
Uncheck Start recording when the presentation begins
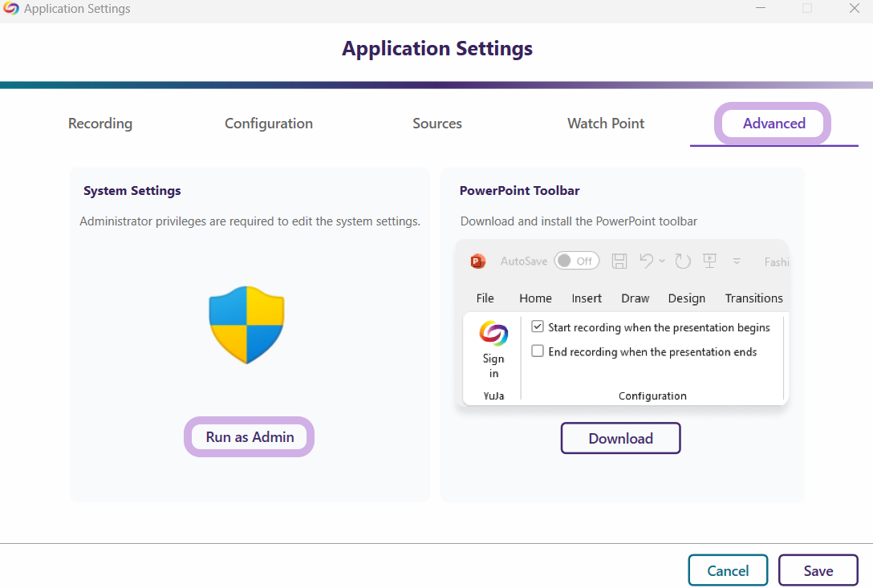pos(538,327)
